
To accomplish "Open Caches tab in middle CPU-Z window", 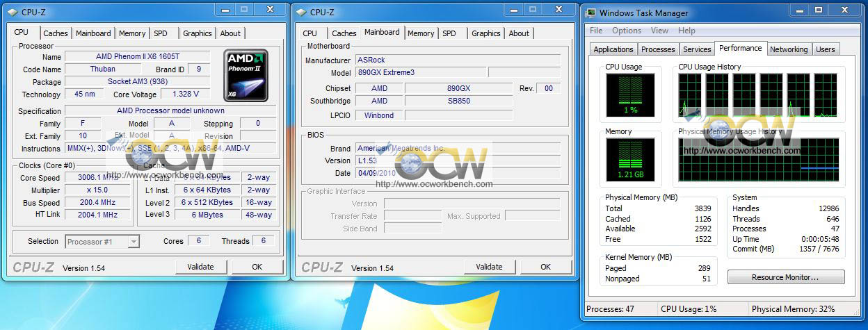I will tap(344, 33).
